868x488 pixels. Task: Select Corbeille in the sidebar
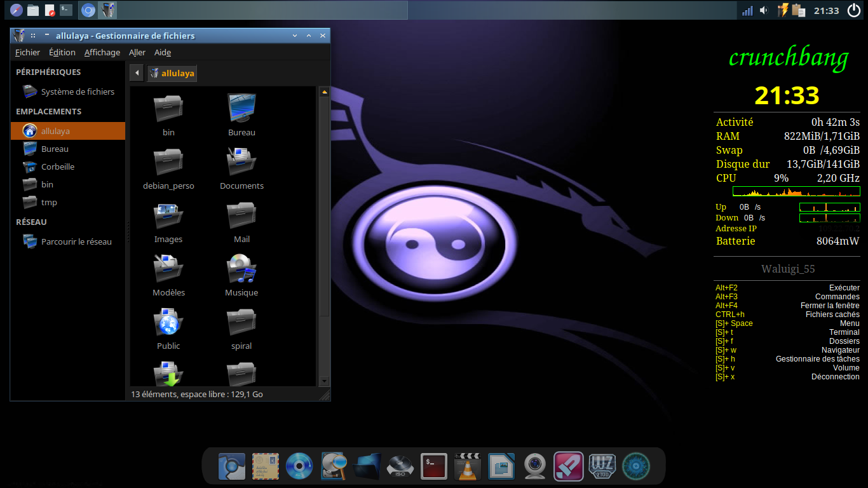pos(57,166)
